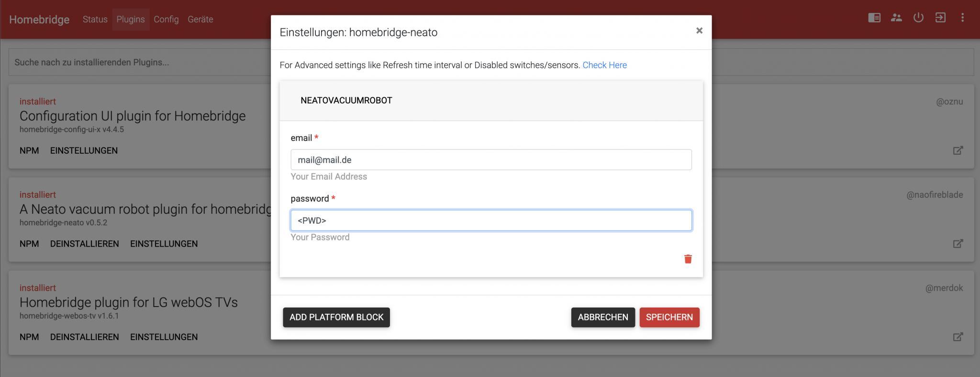Click NPM for homebridge-config-ui-x
Image resolution: width=980 pixels, height=377 pixels.
tap(29, 150)
